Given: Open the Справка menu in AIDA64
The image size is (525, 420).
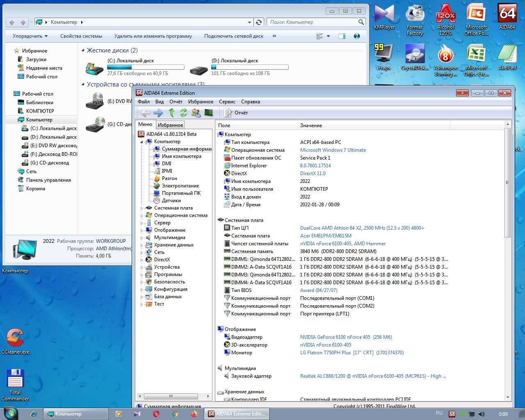Looking at the screenshot, I should click(251, 102).
